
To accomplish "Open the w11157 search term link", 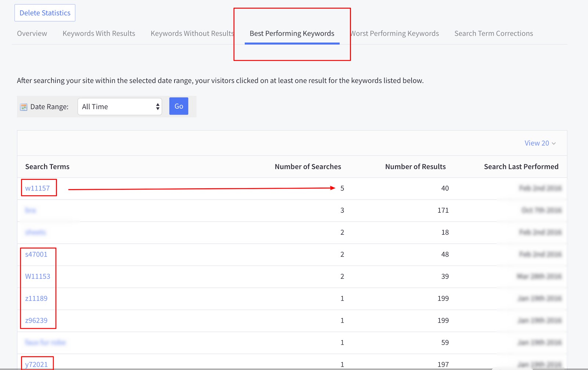I will tap(37, 188).
